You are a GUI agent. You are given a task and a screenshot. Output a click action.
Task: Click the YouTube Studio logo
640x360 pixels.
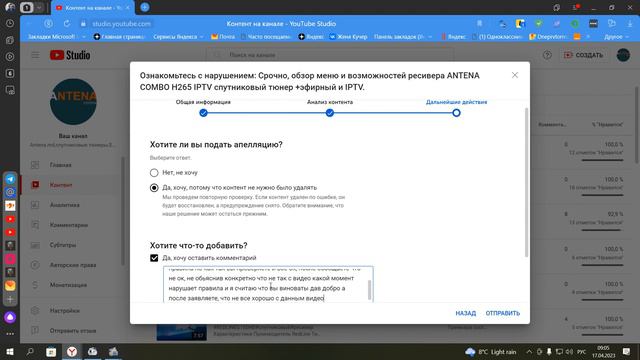pos(70,55)
